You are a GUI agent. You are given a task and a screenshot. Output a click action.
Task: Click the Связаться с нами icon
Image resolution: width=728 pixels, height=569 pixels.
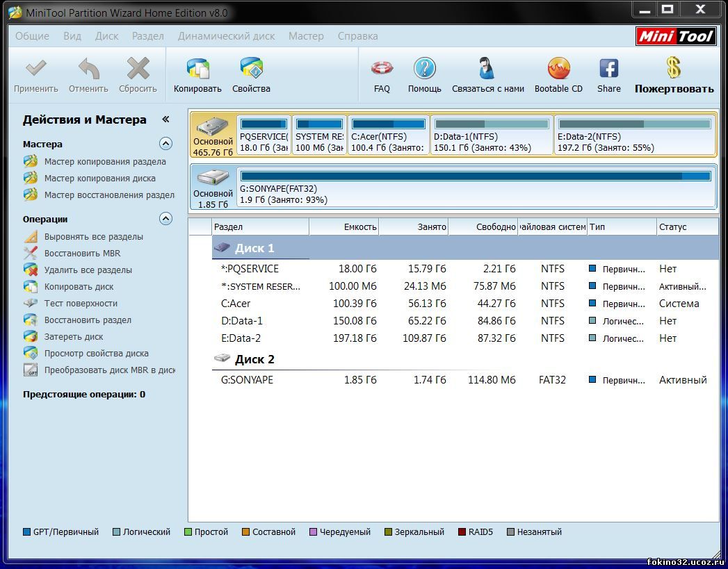click(487, 68)
